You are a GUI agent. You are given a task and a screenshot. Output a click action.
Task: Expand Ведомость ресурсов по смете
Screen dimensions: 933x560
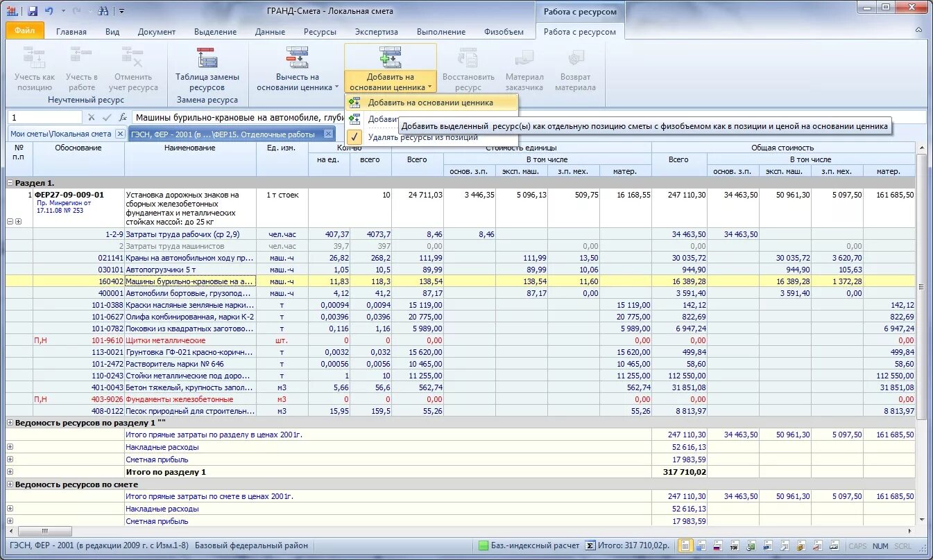[x=10, y=484]
